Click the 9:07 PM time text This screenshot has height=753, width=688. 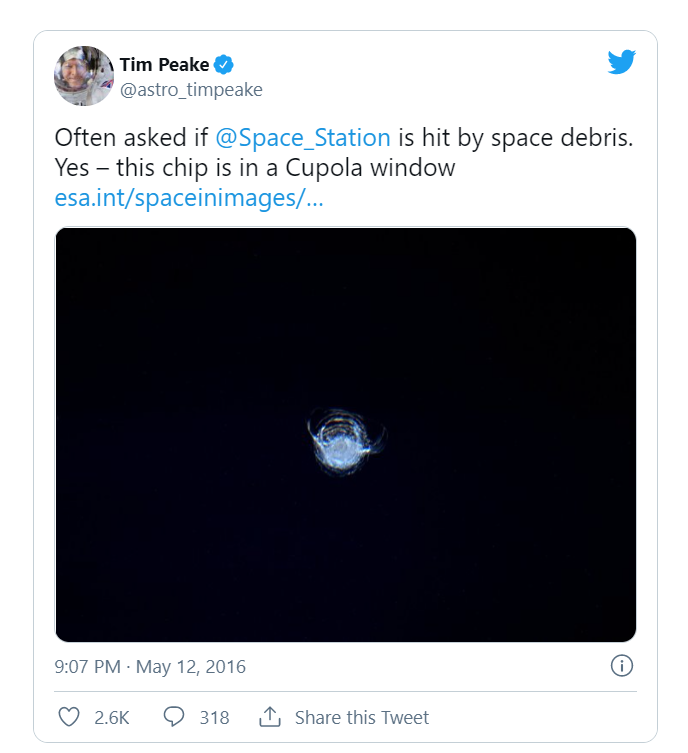tap(88, 666)
